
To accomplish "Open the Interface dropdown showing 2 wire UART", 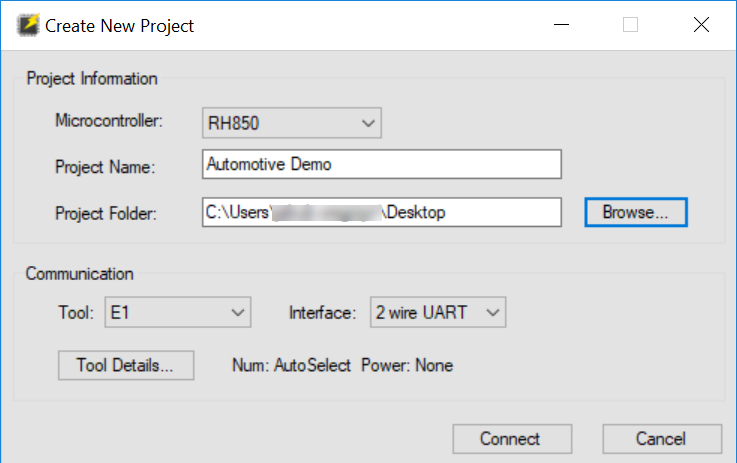I will pyautogui.click(x=437, y=312).
